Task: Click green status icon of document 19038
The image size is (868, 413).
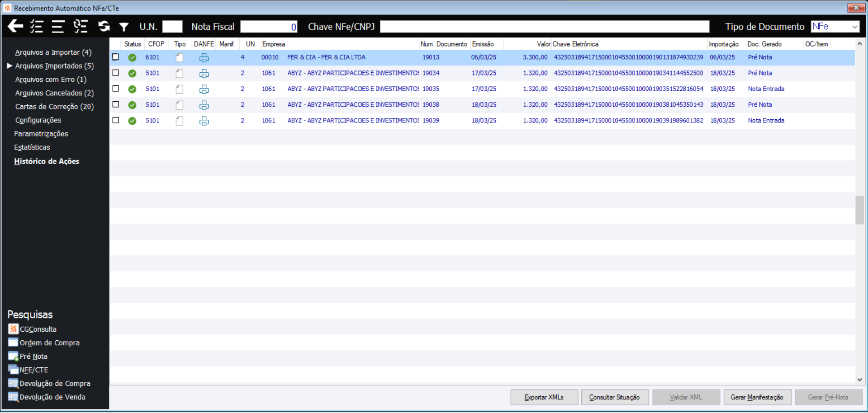Action: (132, 105)
